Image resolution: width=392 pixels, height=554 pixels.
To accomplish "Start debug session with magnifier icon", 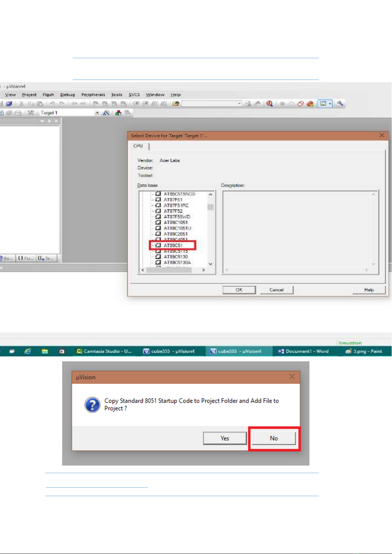I will [270, 104].
